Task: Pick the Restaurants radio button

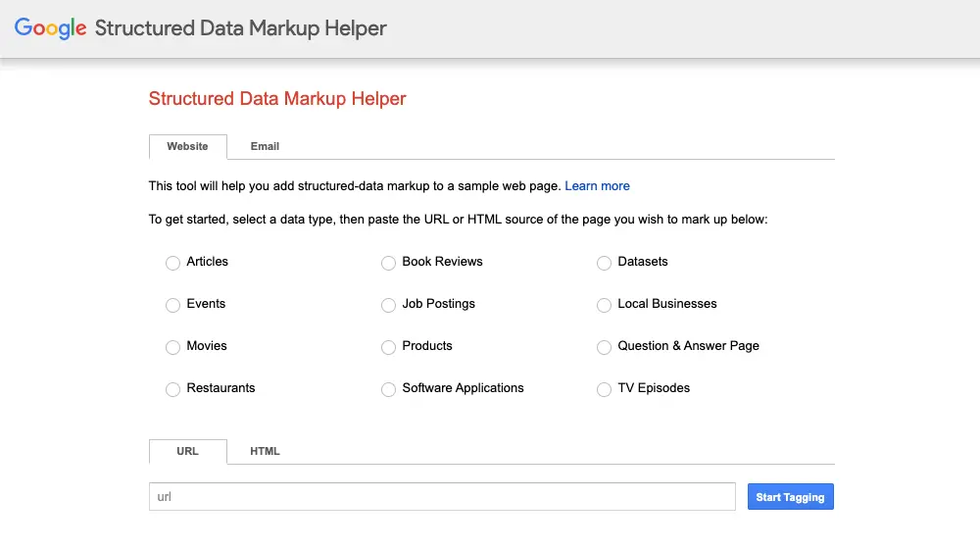Action: coord(173,389)
